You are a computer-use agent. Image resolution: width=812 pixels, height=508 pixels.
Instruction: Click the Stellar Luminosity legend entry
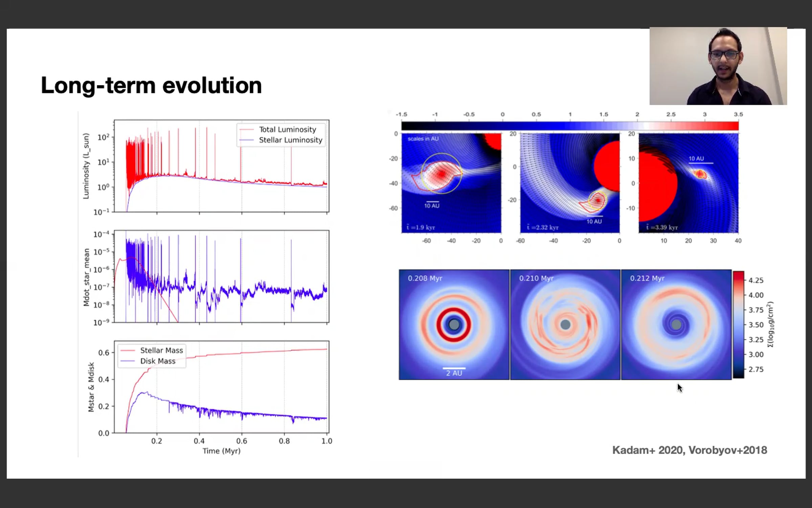point(281,140)
